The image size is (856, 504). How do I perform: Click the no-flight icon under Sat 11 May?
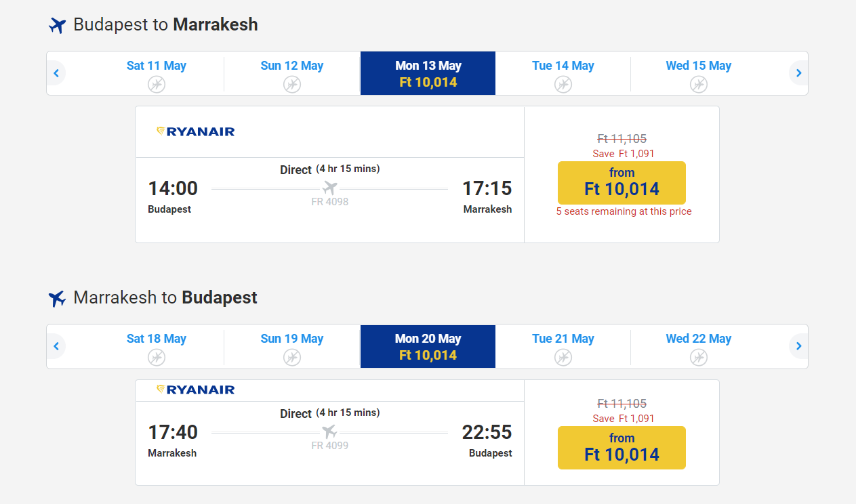point(157,85)
